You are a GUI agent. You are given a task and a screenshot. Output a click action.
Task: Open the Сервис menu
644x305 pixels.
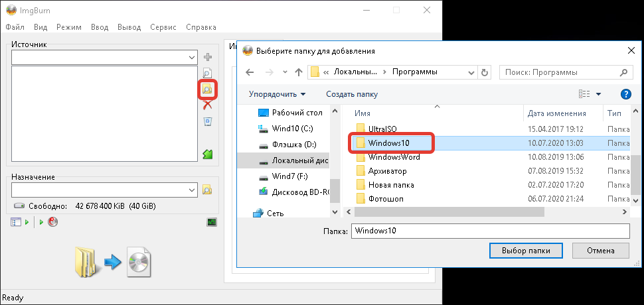[x=163, y=27]
